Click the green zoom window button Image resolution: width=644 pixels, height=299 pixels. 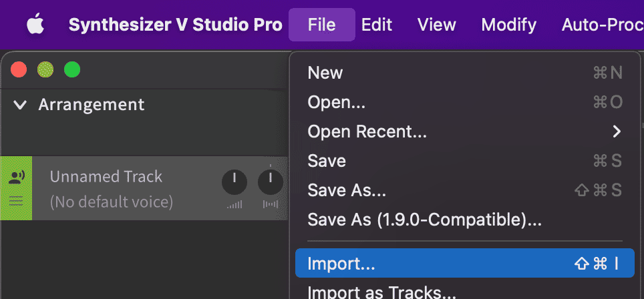[71, 69]
